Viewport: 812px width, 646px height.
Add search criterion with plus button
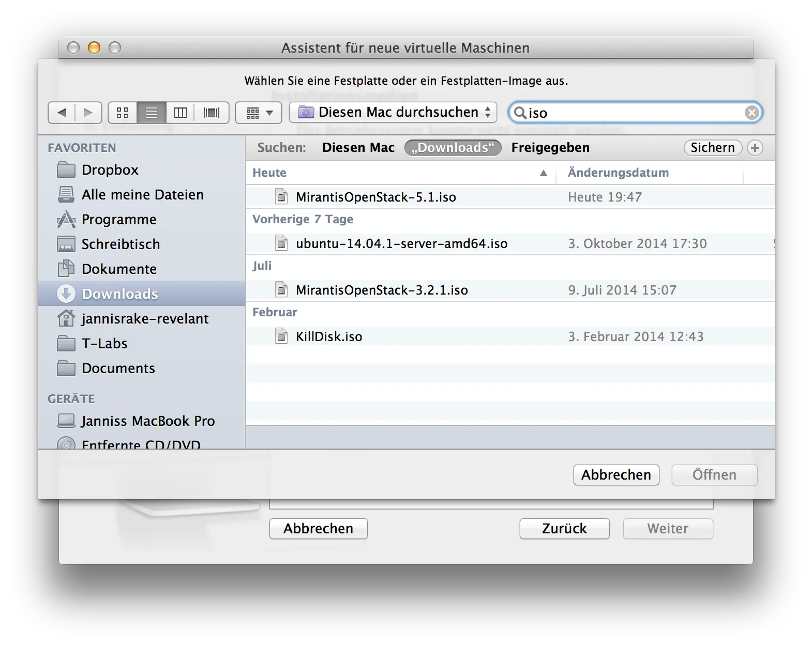pos(755,148)
